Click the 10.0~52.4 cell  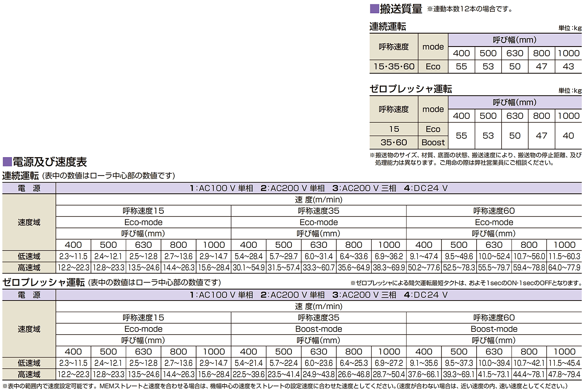[494, 256]
